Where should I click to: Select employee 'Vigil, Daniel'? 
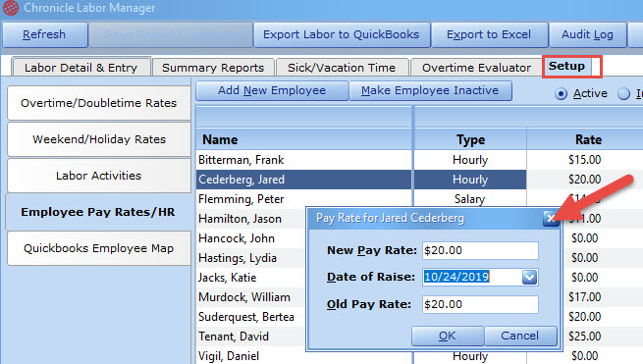click(229, 356)
